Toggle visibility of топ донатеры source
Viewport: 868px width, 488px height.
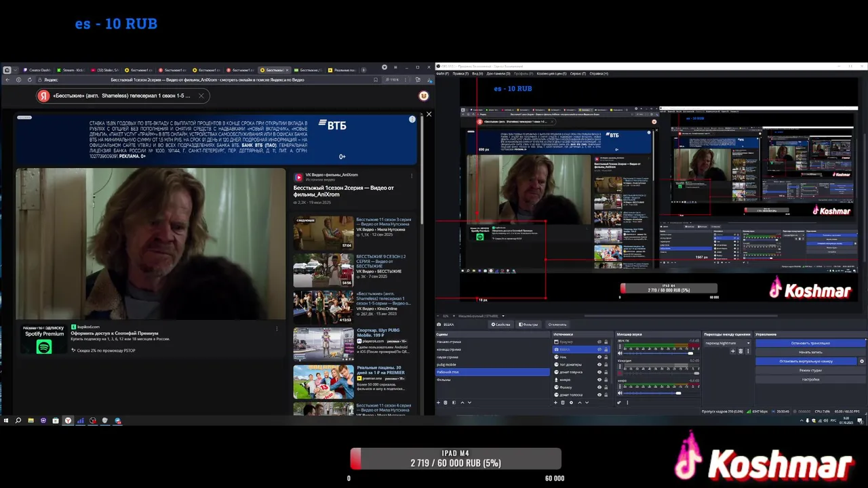point(599,365)
